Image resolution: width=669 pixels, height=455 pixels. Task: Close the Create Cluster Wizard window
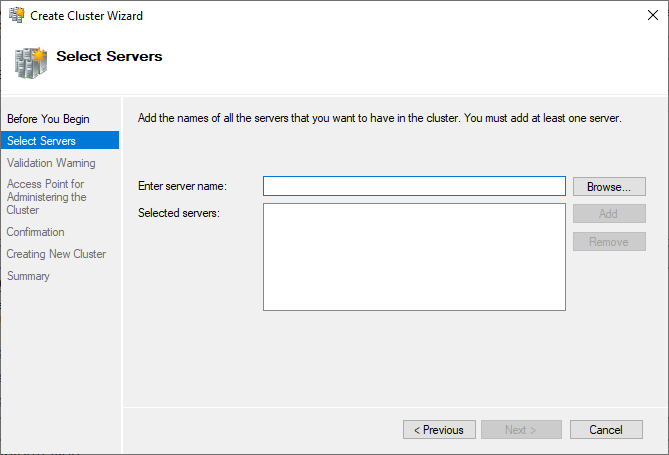(652, 15)
